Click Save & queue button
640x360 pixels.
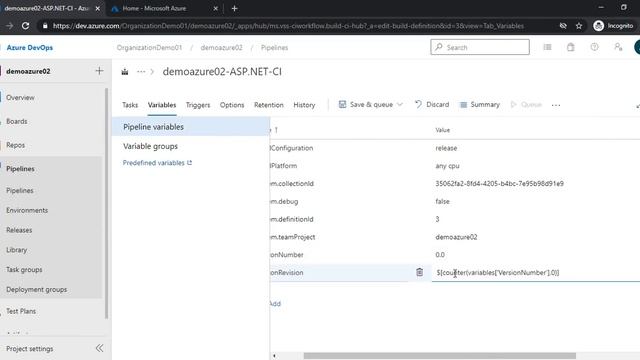click(x=366, y=104)
